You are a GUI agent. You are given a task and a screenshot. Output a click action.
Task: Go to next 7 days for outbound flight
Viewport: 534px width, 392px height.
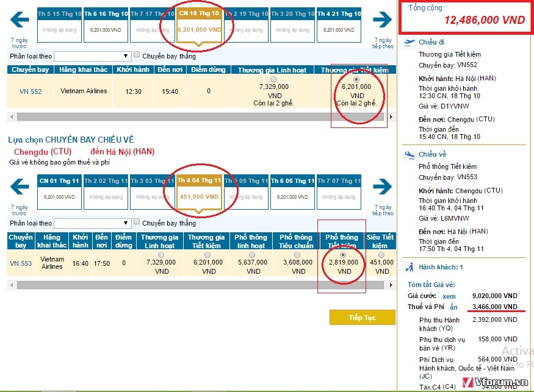click(x=383, y=20)
